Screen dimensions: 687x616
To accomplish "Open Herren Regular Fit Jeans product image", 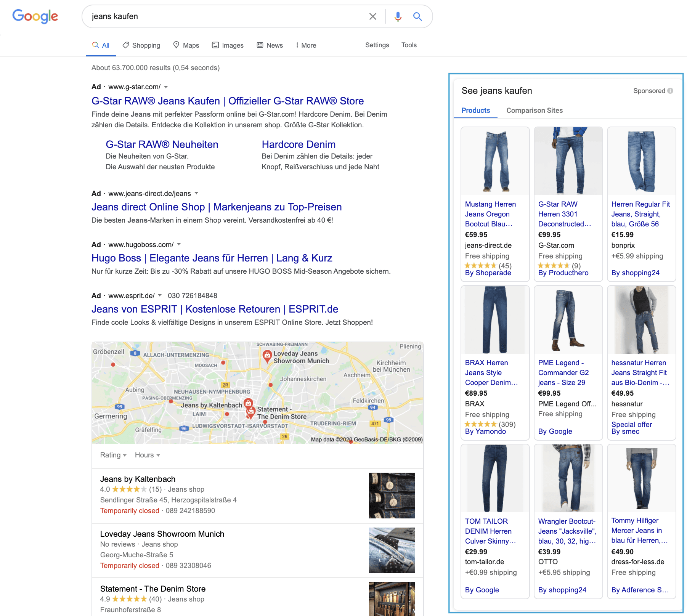I will click(x=642, y=161).
